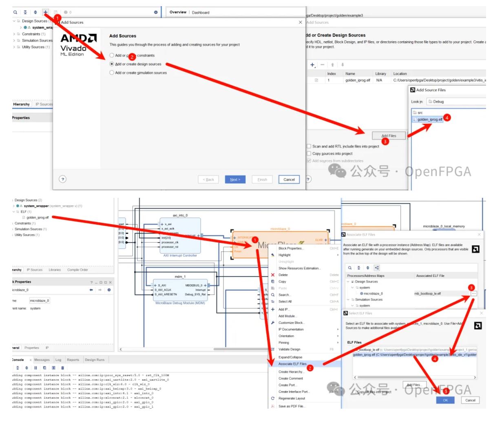Collapse Design Sources in the Associate ELF Files tree
Viewport: 504px width, 425px height.
348,281
